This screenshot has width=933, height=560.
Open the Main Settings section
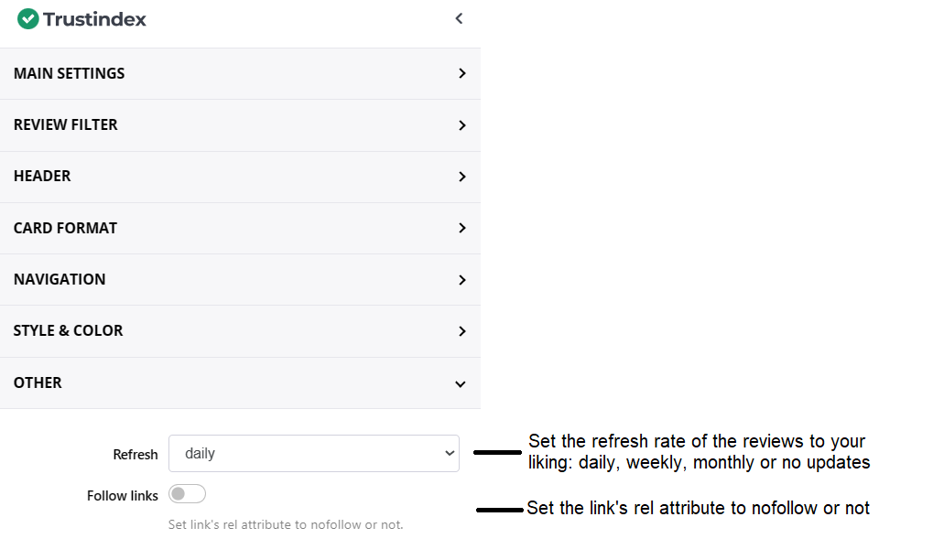pyautogui.click(x=70, y=73)
